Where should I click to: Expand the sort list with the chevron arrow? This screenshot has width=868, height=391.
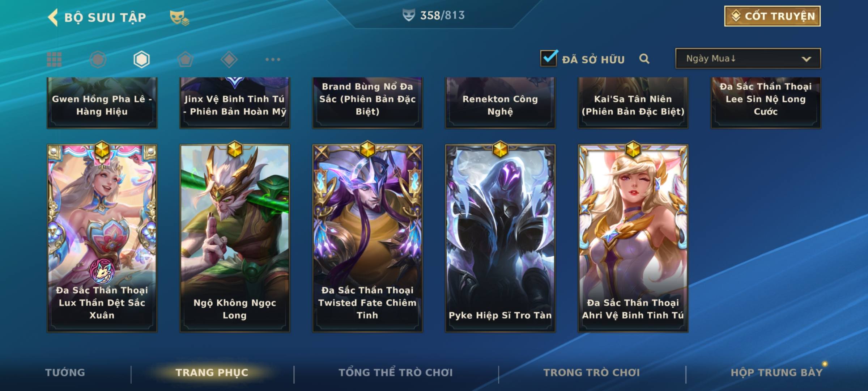pyautogui.click(x=806, y=59)
